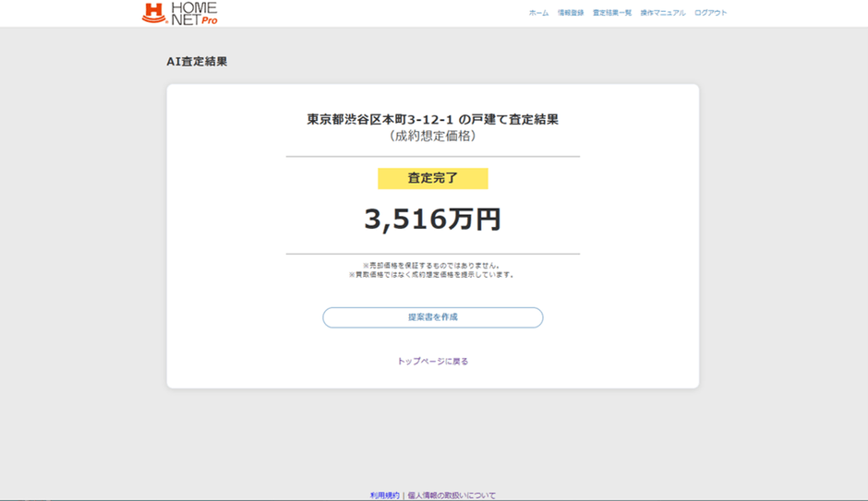Log out via the ログアウト link
This screenshot has height=501, width=868.
(x=711, y=13)
